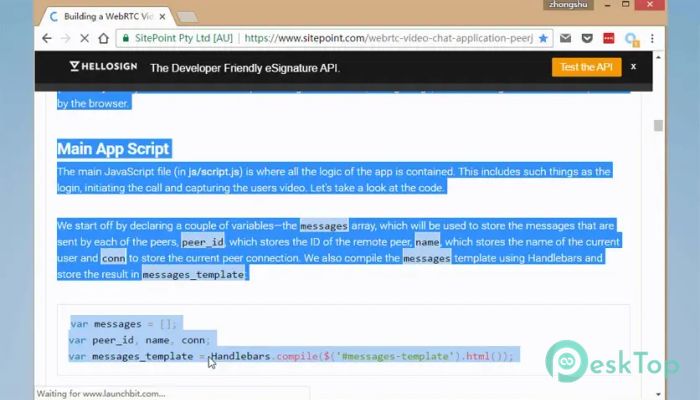Screen dimensions: 700x400
Task: Click 'The Developer Friendly eSignature API' text
Action: click(x=245, y=68)
